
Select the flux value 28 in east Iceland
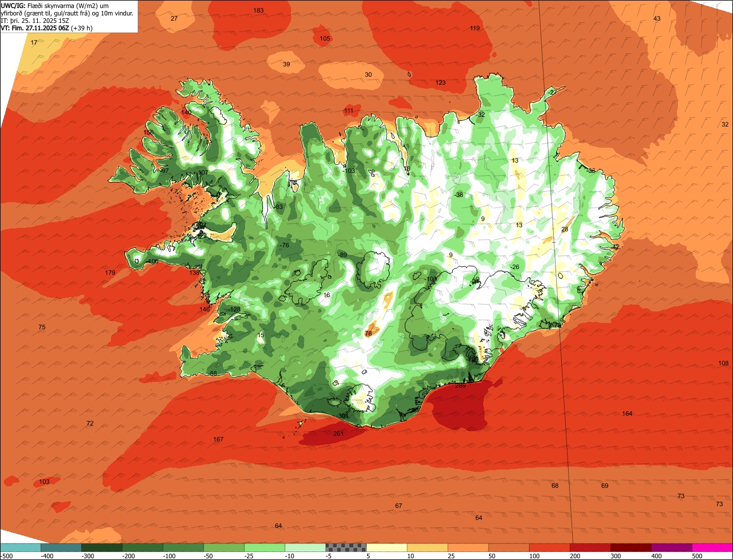pyautogui.click(x=565, y=229)
